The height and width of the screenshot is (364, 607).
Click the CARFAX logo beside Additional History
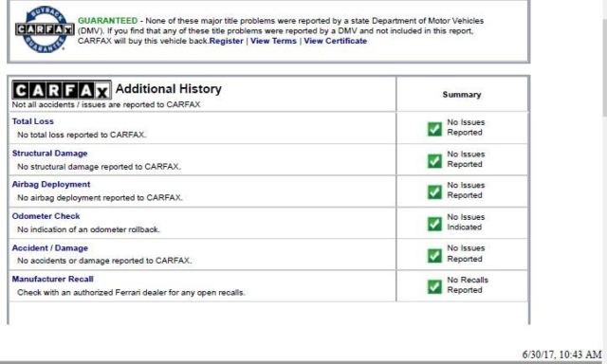pos(62,90)
